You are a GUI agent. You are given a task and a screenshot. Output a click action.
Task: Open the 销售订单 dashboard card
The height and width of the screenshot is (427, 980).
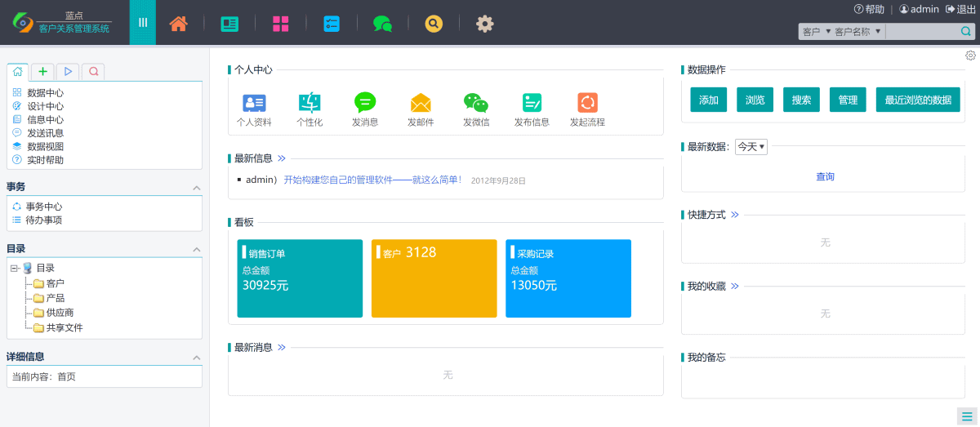point(300,278)
